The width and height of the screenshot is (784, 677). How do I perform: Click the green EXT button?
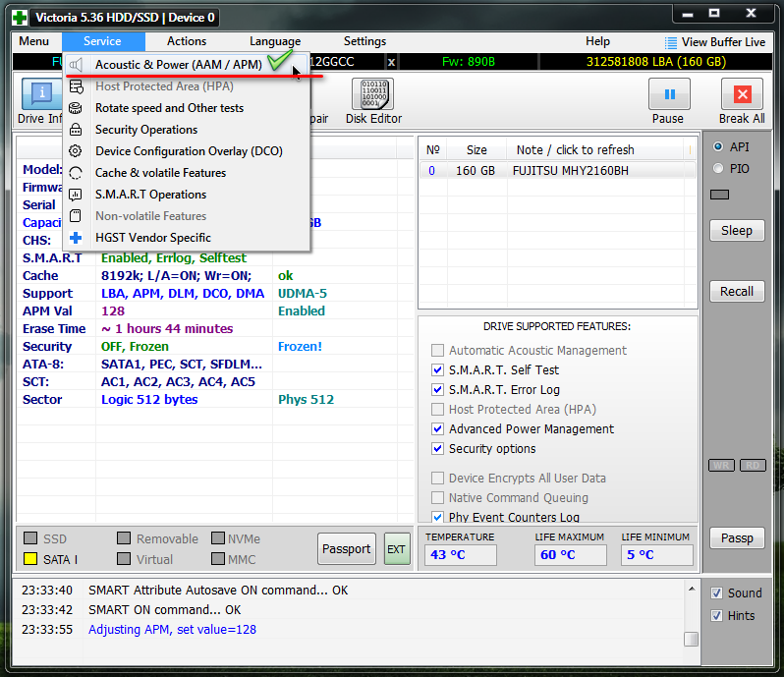397,549
